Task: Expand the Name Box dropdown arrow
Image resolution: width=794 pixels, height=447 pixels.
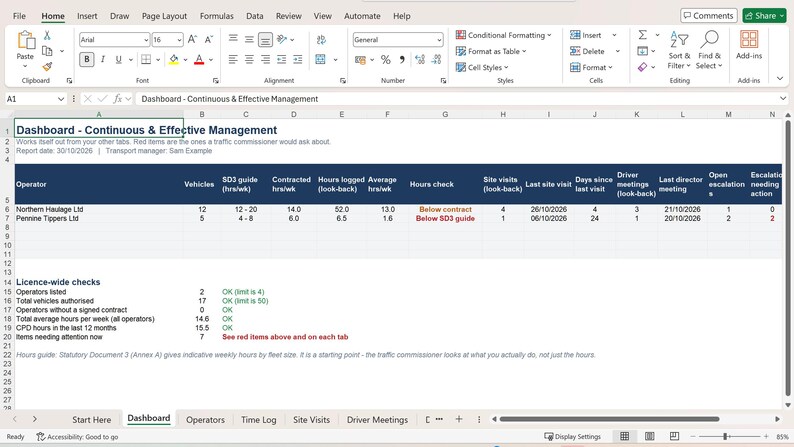Action: 61,99
